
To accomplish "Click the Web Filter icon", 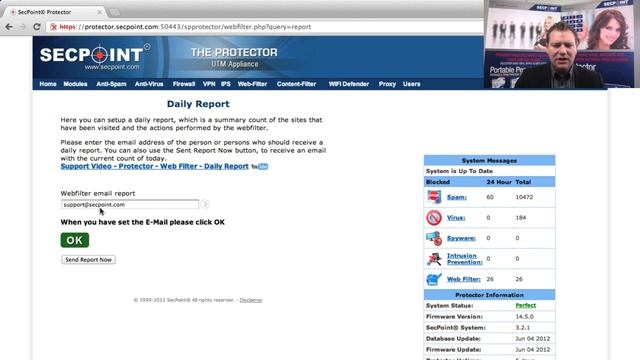I will (x=434, y=279).
